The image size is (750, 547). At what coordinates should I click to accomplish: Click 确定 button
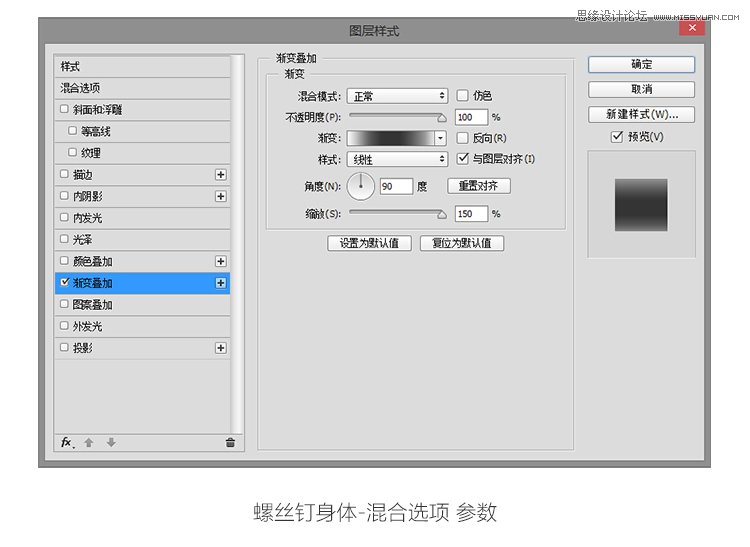(641, 65)
